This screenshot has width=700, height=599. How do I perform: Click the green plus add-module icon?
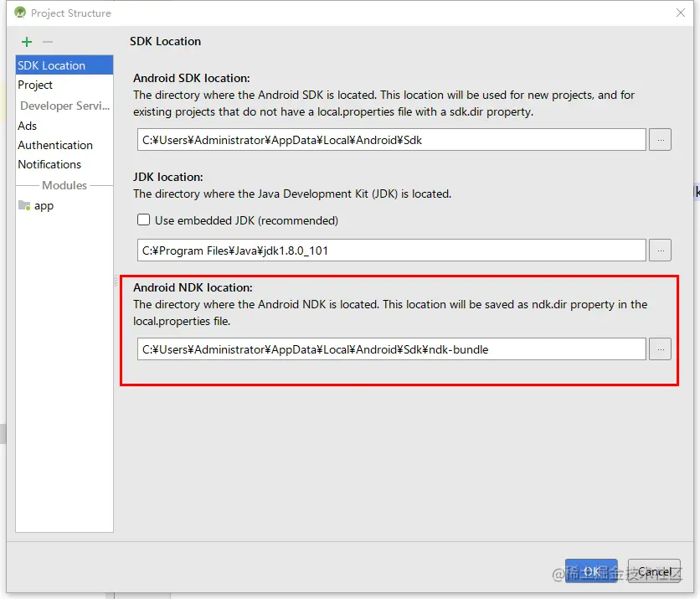[x=27, y=42]
